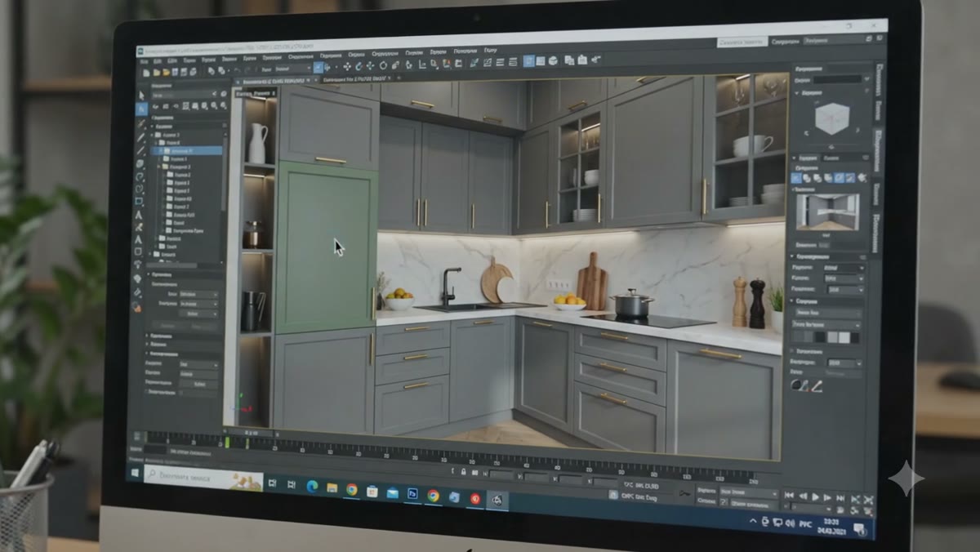
Task: Select the upper letter A text tool
Action: click(x=139, y=214)
